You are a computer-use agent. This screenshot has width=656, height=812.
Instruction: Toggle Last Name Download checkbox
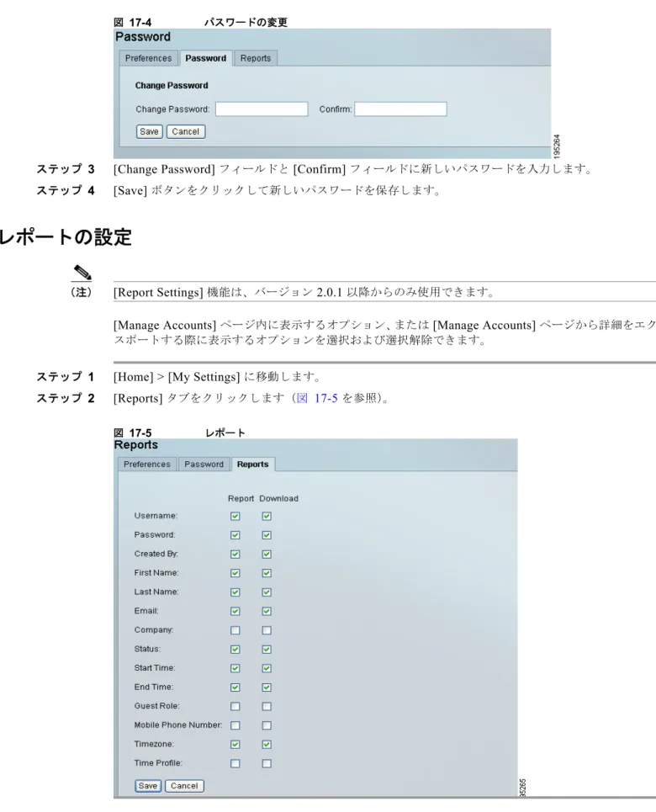(x=267, y=592)
